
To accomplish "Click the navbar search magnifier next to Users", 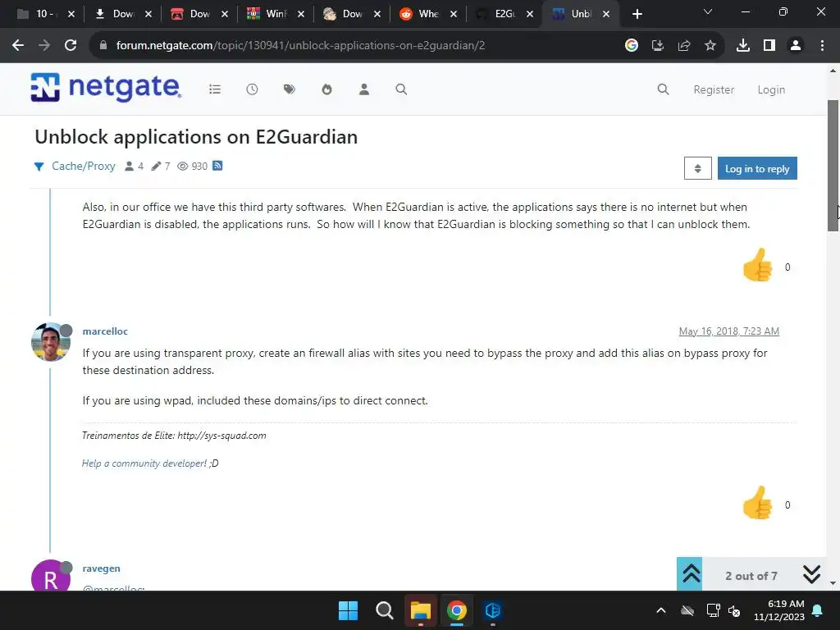I will coord(401,89).
